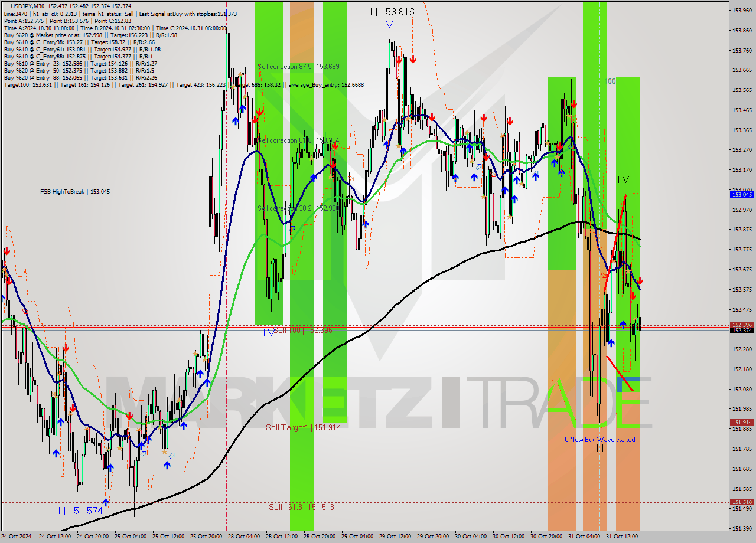This screenshot has width=756, height=543.
Task: Click the '0 New Buy Wave started' label
Action: (x=600, y=440)
